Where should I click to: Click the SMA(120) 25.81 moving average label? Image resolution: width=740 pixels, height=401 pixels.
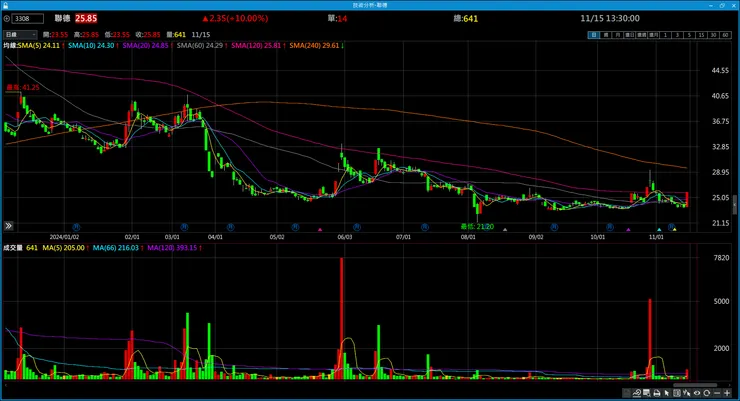[x=256, y=45]
